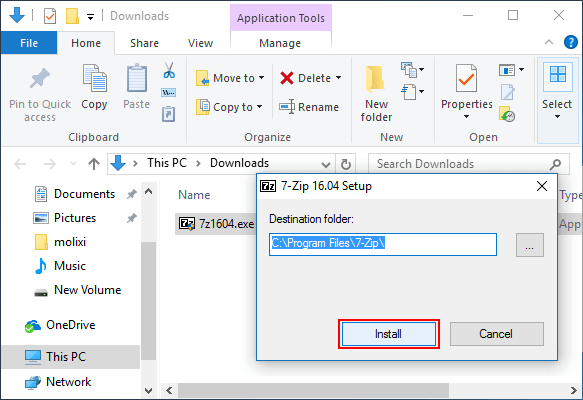Image resolution: width=583 pixels, height=400 pixels.
Task: Click the Properties checkmark icon
Action: tap(466, 78)
